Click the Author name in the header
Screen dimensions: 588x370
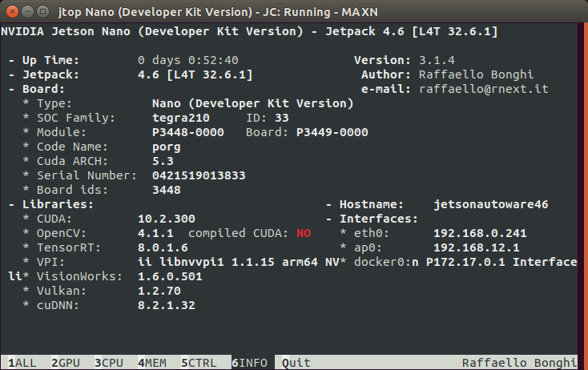476,74
